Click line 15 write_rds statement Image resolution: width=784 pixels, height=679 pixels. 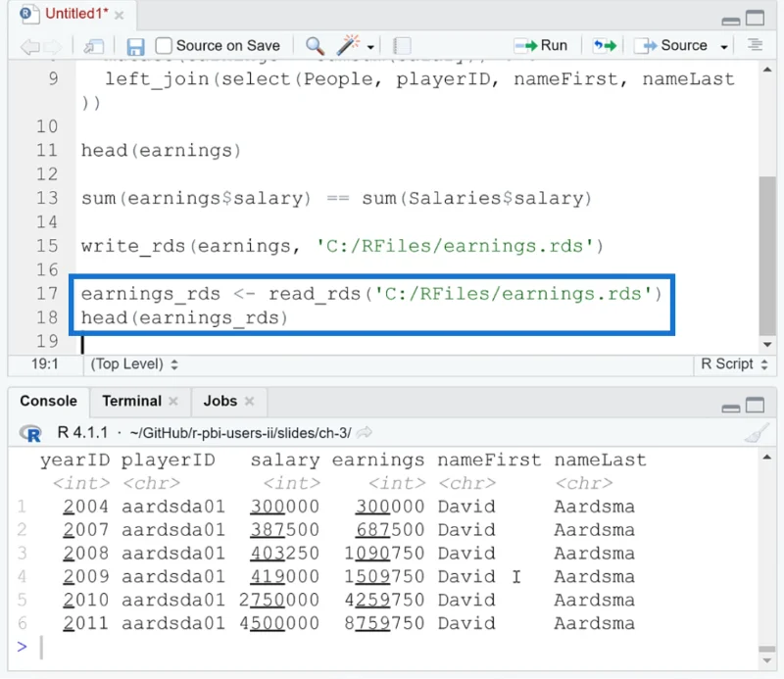tap(342, 246)
